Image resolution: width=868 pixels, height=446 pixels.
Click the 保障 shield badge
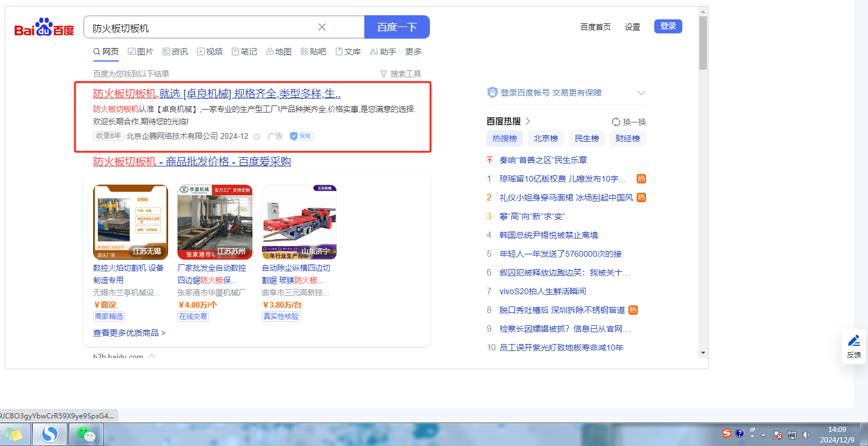coord(302,136)
